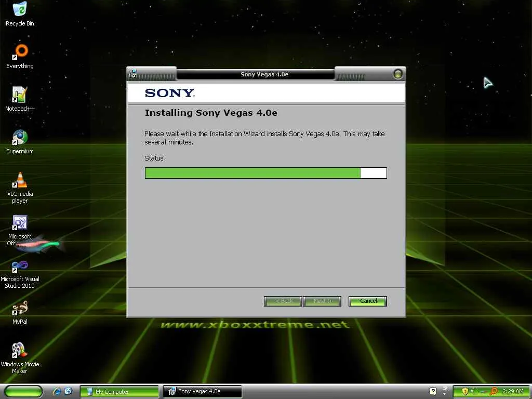The image size is (532, 399).
Task: Click the green installation progress bar
Action: point(265,172)
